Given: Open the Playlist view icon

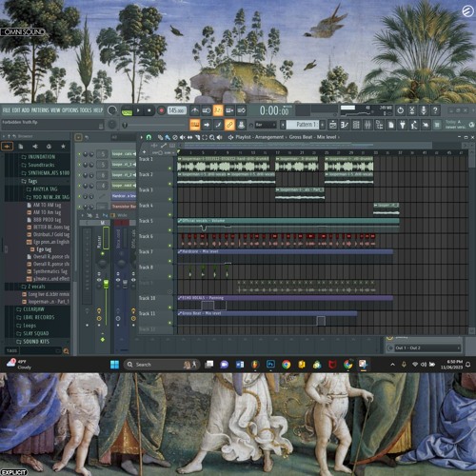Looking at the screenshot, I should [333, 125].
